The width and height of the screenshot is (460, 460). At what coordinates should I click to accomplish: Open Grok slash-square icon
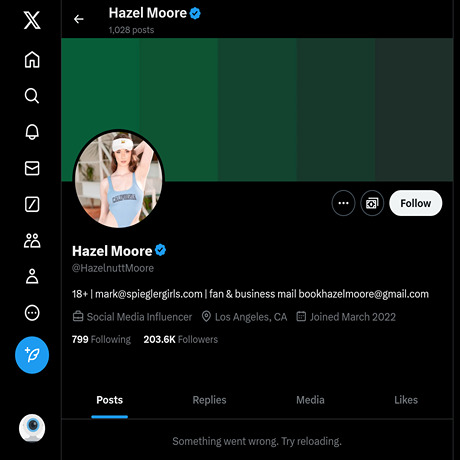[32, 204]
